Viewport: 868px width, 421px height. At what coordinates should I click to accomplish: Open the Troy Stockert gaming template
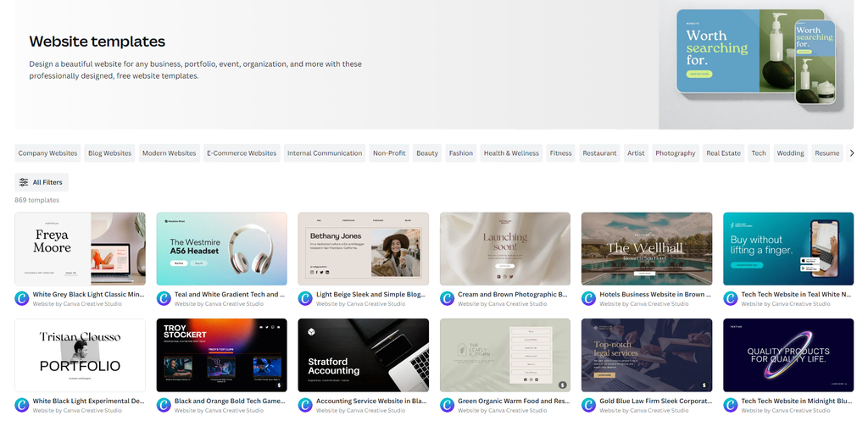pyautogui.click(x=222, y=355)
